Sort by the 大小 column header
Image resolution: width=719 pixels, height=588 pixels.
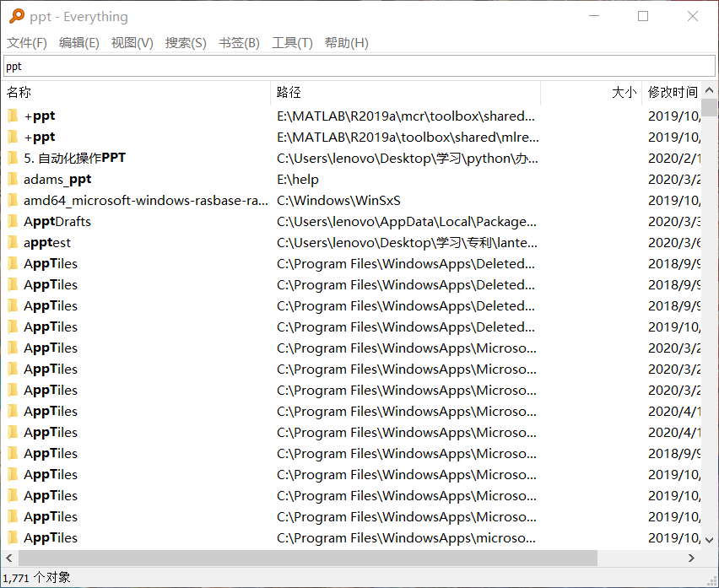pyautogui.click(x=591, y=92)
